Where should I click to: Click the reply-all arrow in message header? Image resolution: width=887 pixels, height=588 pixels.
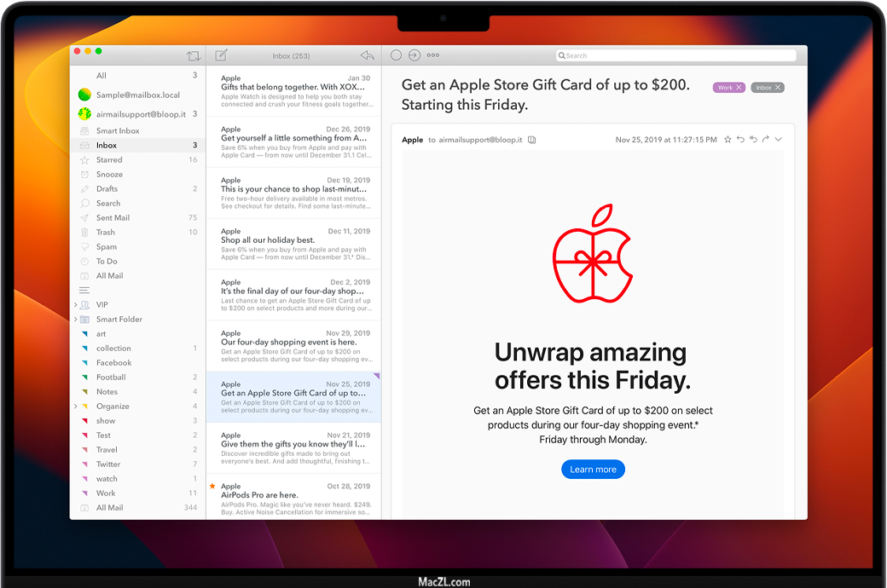753,140
